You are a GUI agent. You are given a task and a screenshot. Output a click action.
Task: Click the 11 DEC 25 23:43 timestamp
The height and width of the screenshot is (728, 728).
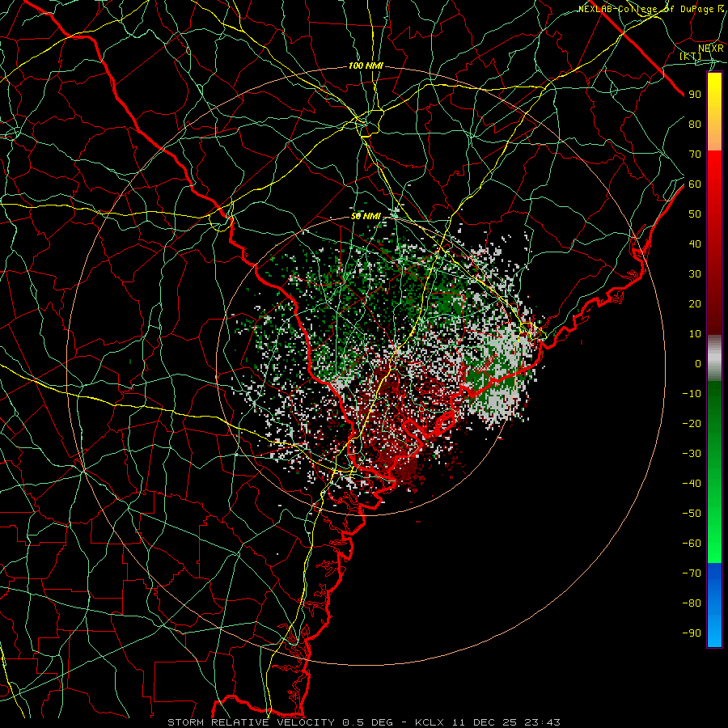[506, 722]
